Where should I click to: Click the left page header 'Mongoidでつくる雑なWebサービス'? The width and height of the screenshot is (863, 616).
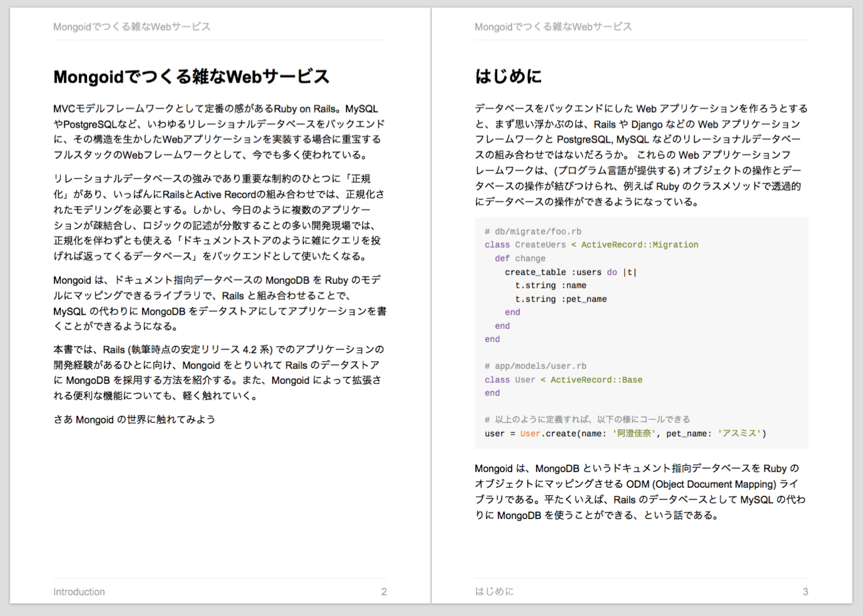pyautogui.click(x=131, y=27)
